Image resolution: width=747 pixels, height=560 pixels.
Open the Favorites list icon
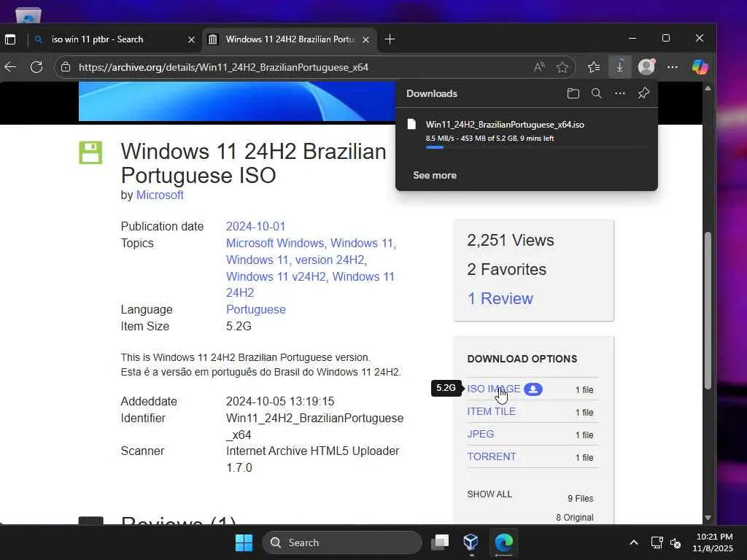point(594,67)
